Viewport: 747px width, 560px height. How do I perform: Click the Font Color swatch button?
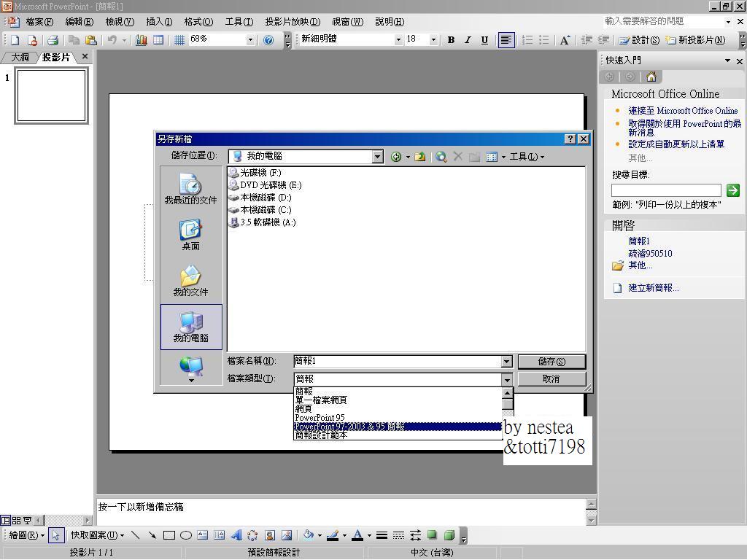(x=357, y=535)
